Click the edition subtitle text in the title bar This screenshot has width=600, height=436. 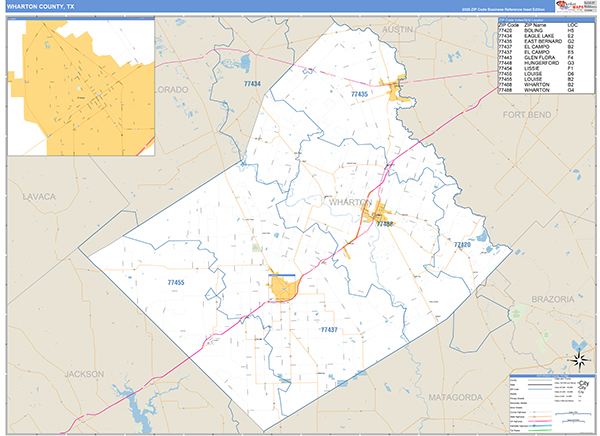tap(503, 9)
